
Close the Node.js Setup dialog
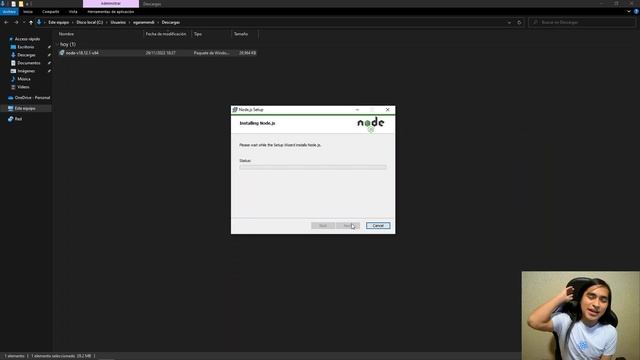pos(387,110)
